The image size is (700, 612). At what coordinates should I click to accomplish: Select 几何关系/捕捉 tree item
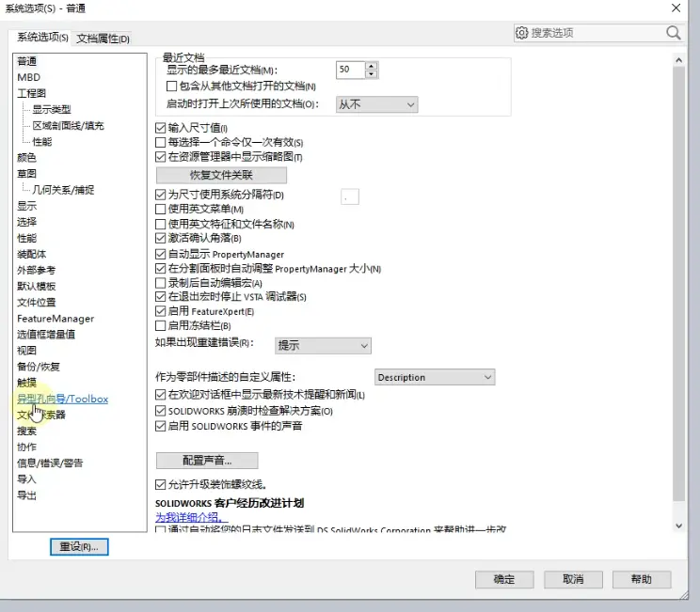(x=63, y=190)
